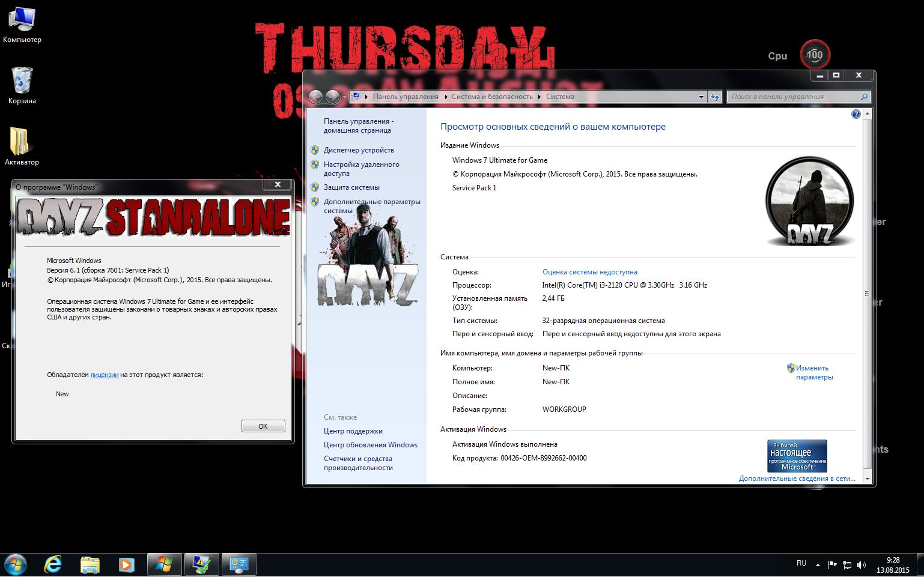Open Windows Explorer from taskbar
The height and width of the screenshot is (577, 924).
(x=90, y=565)
